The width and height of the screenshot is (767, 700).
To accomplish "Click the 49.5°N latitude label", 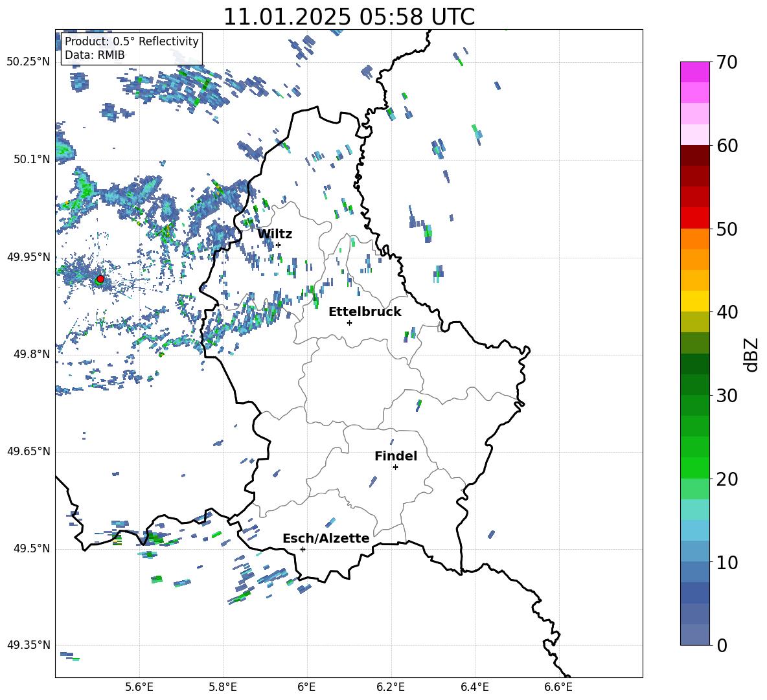I will (32, 548).
